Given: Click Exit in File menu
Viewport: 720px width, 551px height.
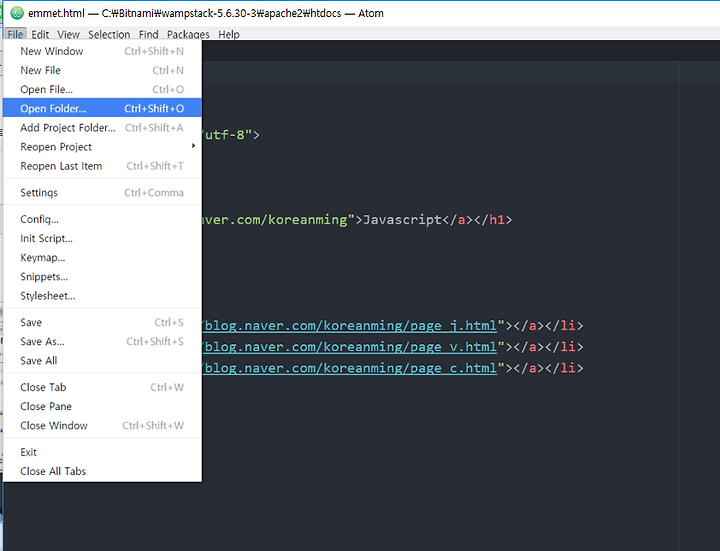Looking at the screenshot, I should pos(102,452).
